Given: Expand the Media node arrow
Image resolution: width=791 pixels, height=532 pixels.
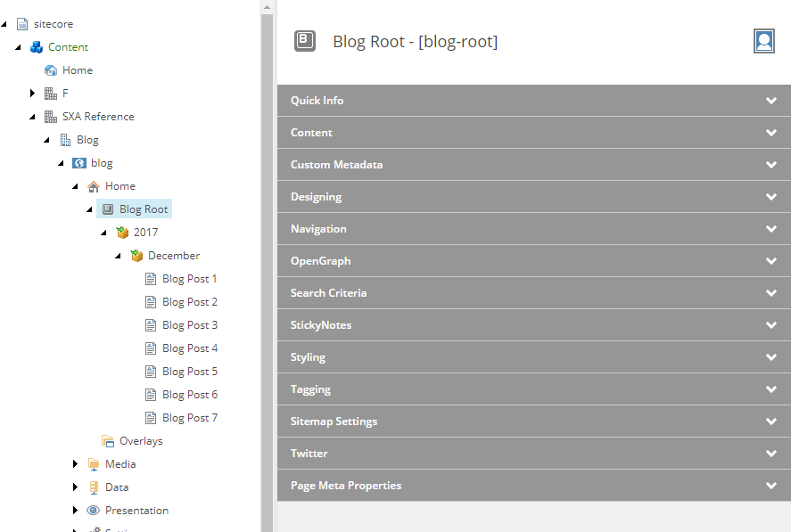Looking at the screenshot, I should click(75, 464).
